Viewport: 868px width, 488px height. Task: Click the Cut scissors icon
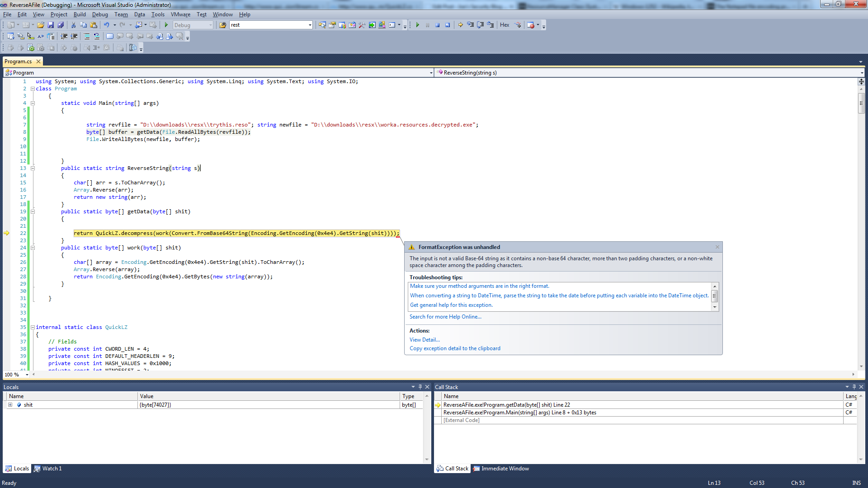(x=73, y=25)
